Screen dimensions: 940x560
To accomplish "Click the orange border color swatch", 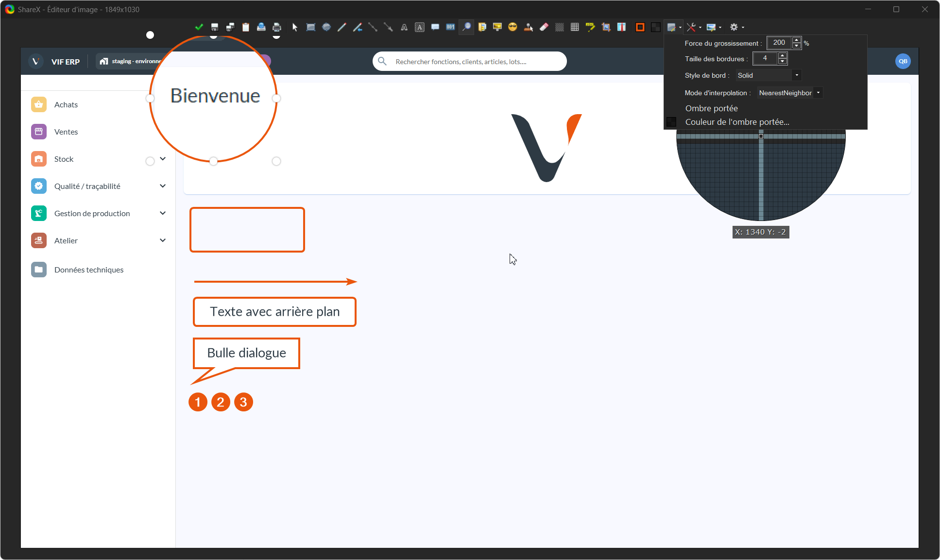I will [x=640, y=27].
